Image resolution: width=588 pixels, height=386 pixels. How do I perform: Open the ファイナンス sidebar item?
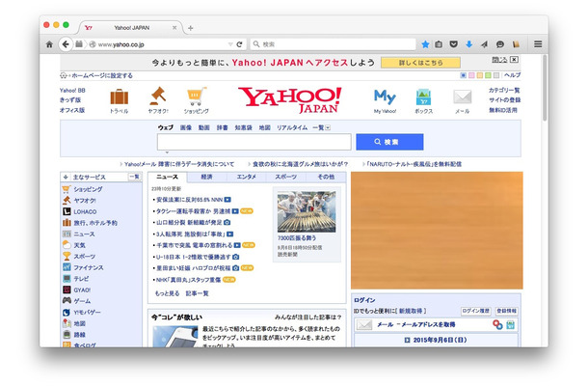88,267
